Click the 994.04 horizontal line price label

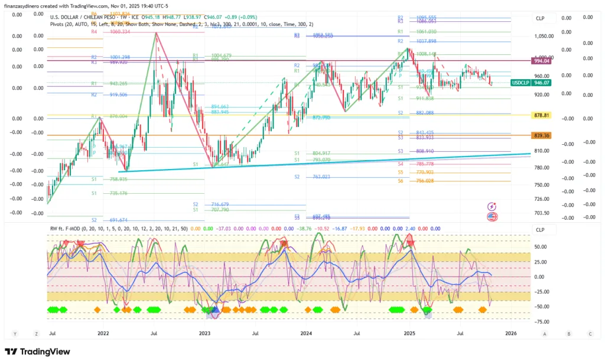(542, 61)
